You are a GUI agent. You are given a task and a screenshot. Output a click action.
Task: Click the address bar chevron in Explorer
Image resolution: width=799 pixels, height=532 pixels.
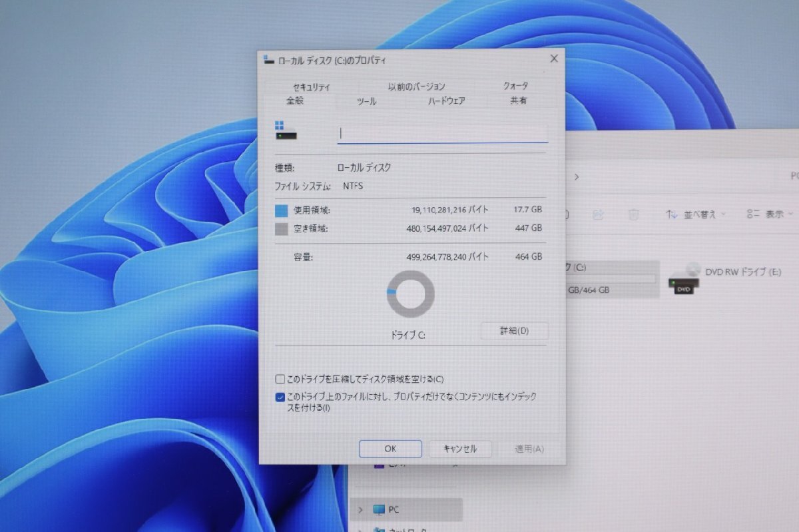577,177
